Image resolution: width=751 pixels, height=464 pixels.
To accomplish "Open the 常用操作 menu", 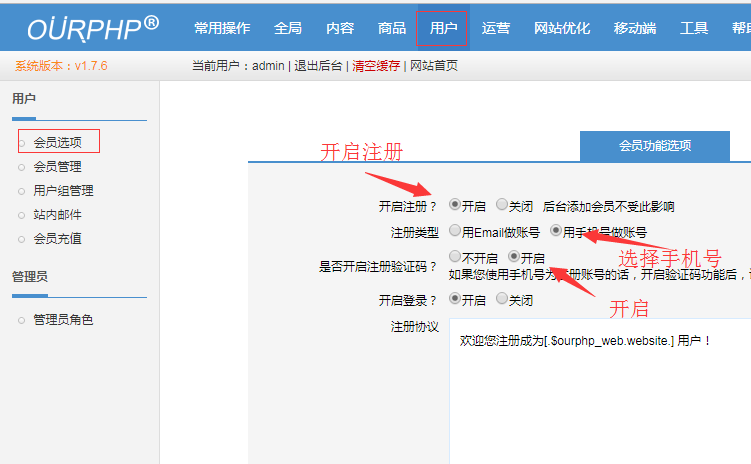I will [x=222, y=28].
